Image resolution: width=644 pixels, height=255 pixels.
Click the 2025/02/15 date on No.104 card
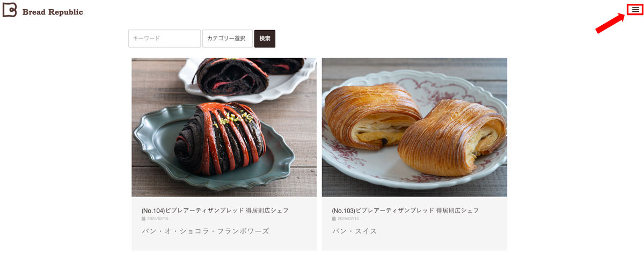pos(158,218)
